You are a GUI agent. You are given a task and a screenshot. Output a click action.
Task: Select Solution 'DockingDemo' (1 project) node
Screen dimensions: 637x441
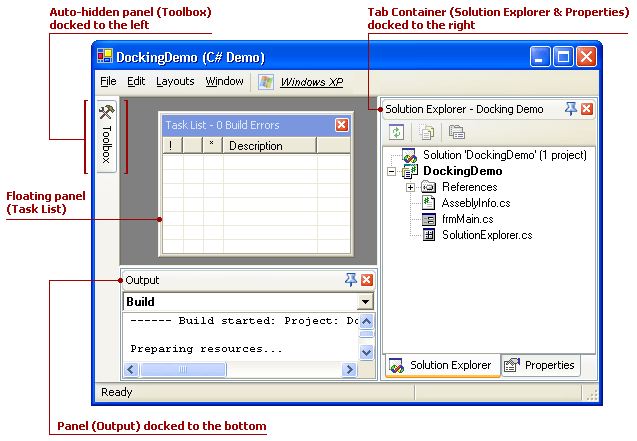click(x=505, y=155)
